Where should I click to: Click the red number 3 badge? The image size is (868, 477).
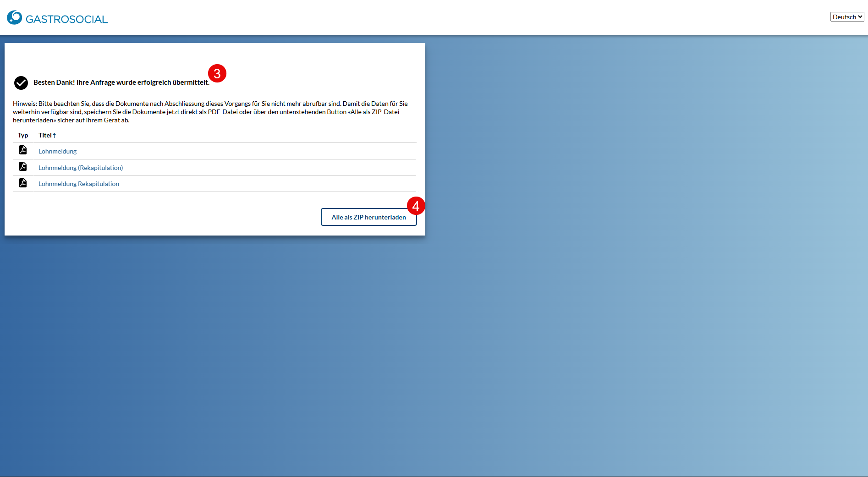tap(217, 73)
